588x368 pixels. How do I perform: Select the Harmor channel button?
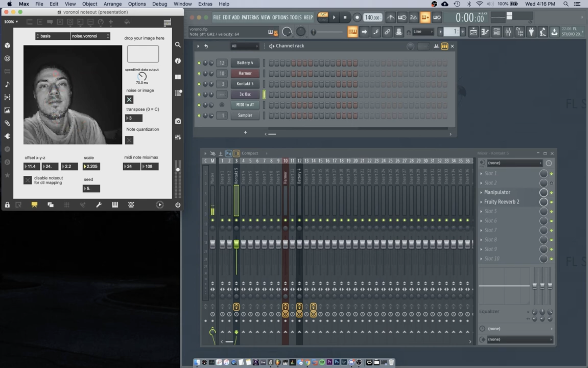[x=245, y=73]
